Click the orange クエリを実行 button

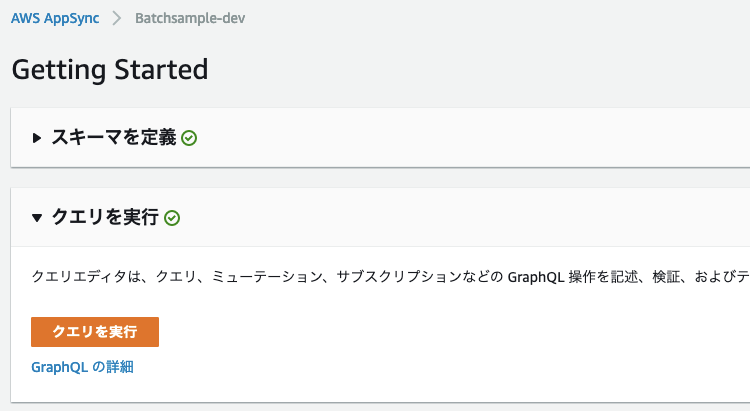(x=95, y=332)
